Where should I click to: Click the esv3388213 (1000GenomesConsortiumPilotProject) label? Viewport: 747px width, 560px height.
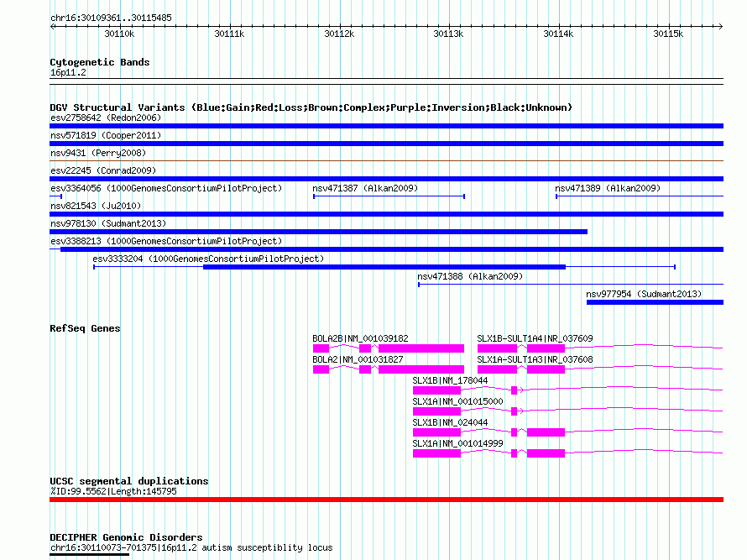[166, 242]
